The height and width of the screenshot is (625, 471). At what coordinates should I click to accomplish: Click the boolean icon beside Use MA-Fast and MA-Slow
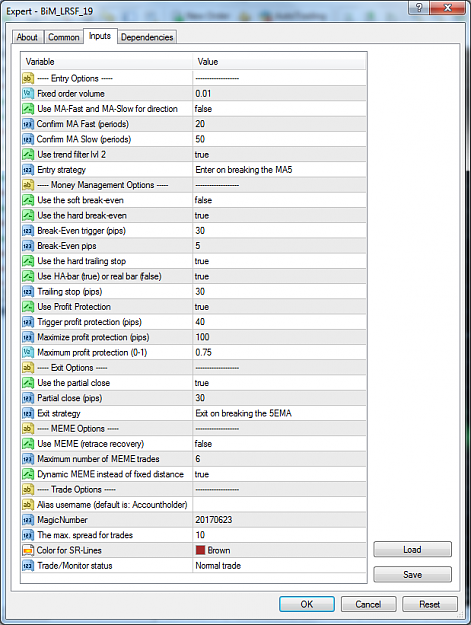click(x=28, y=109)
